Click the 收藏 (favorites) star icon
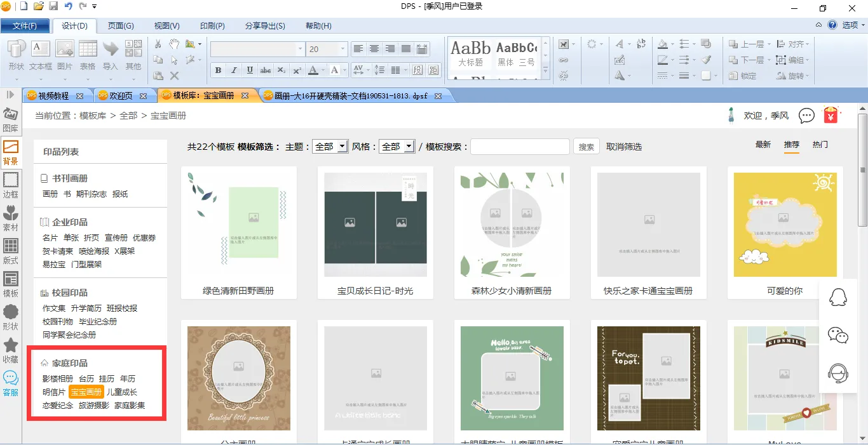 click(x=11, y=350)
